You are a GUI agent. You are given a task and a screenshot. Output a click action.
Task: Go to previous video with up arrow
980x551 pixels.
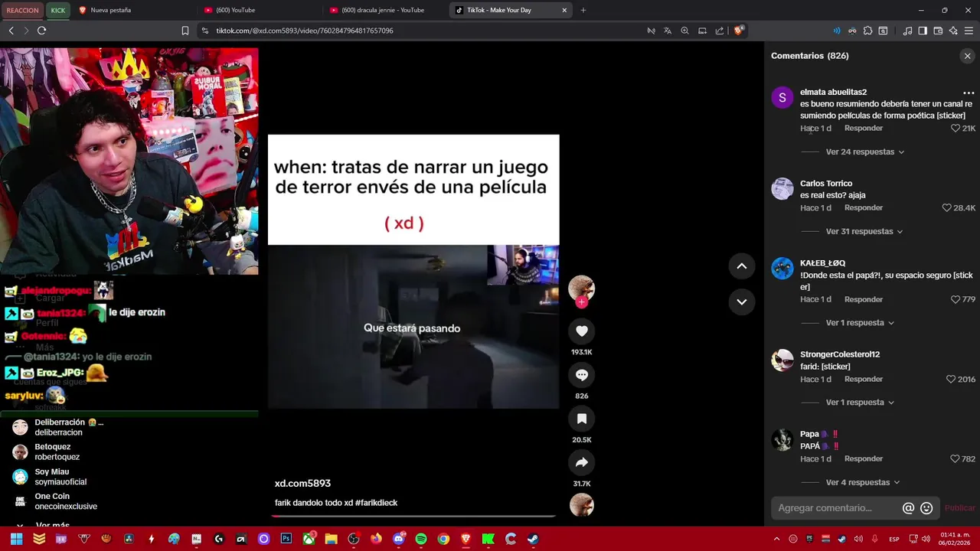[741, 266]
